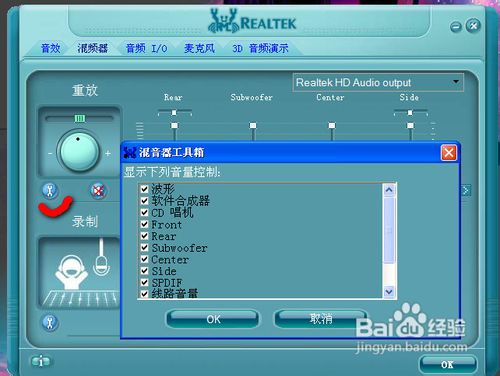500x376 pixels.
Task: Click the Side balance slider handle
Action: pyautogui.click(x=410, y=113)
